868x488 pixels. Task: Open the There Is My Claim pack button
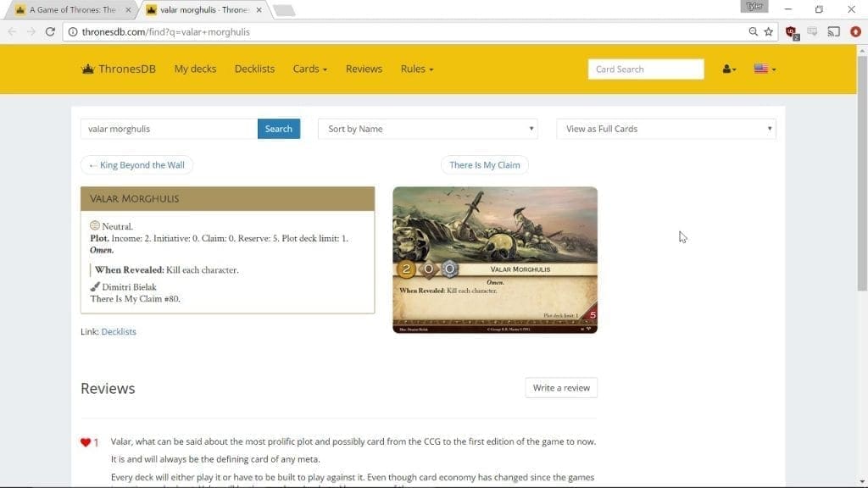point(484,165)
